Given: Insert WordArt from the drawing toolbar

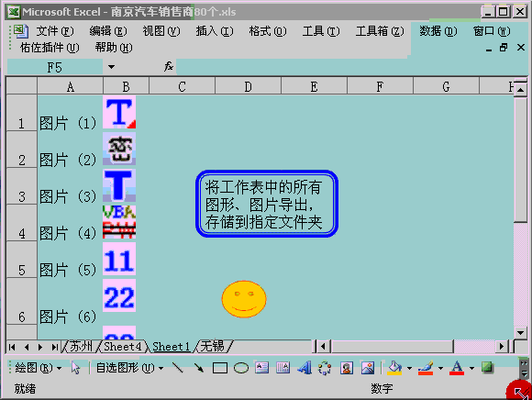Looking at the screenshot, I should point(305,367).
